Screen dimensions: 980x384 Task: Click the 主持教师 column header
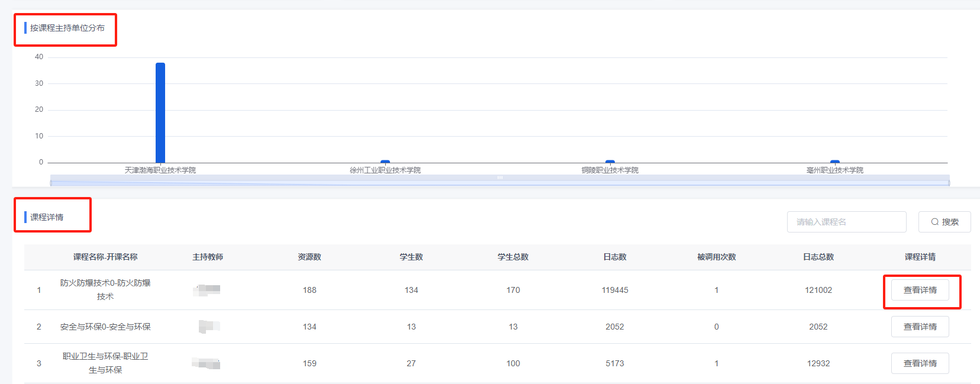208,257
